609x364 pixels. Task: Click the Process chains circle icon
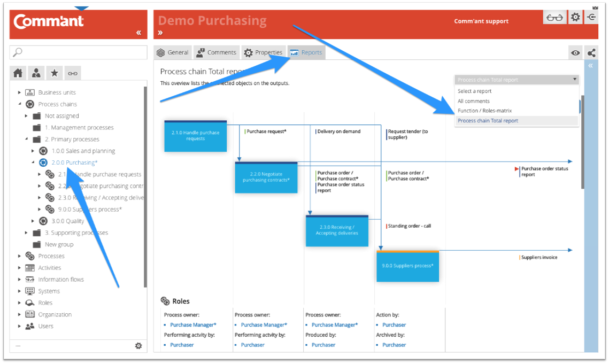click(30, 104)
